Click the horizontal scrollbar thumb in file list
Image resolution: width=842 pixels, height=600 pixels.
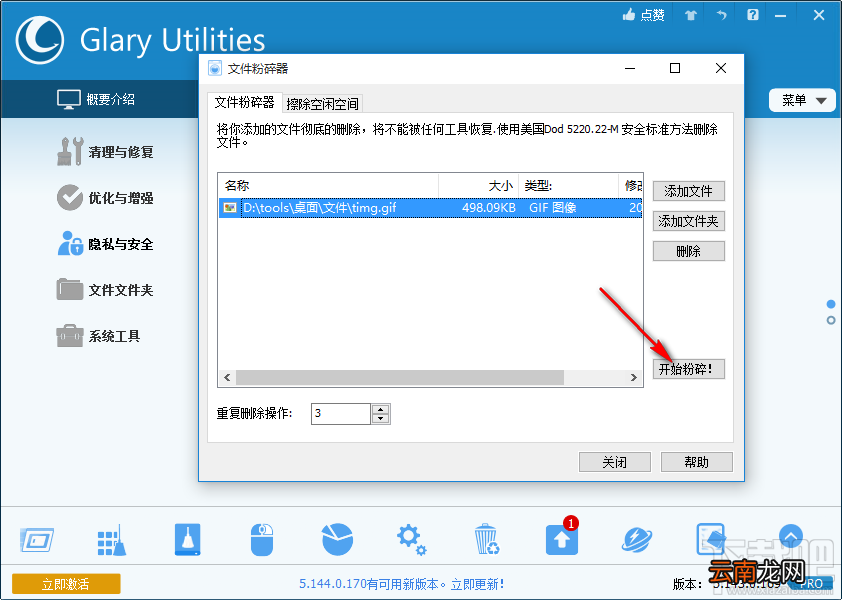coord(400,378)
